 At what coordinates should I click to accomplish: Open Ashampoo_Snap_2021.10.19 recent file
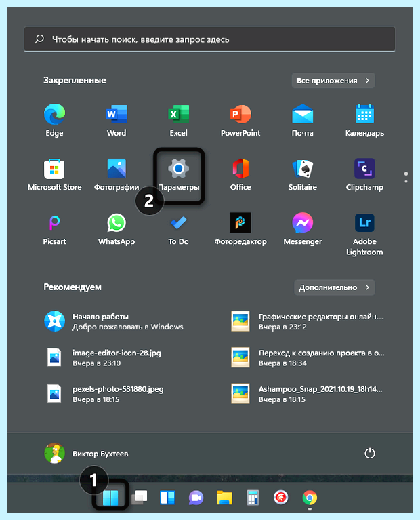pyautogui.click(x=308, y=394)
